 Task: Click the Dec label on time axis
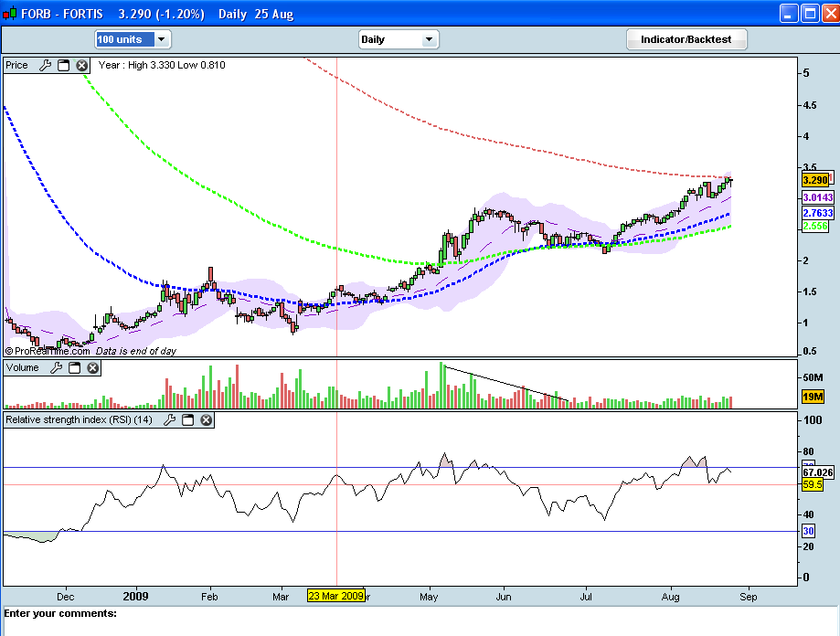pos(66,597)
